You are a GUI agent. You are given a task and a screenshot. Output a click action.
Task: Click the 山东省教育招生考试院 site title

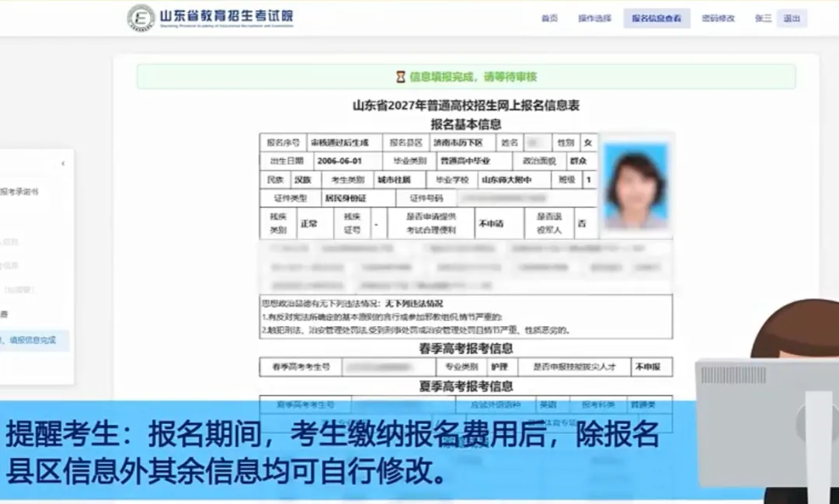226,16
